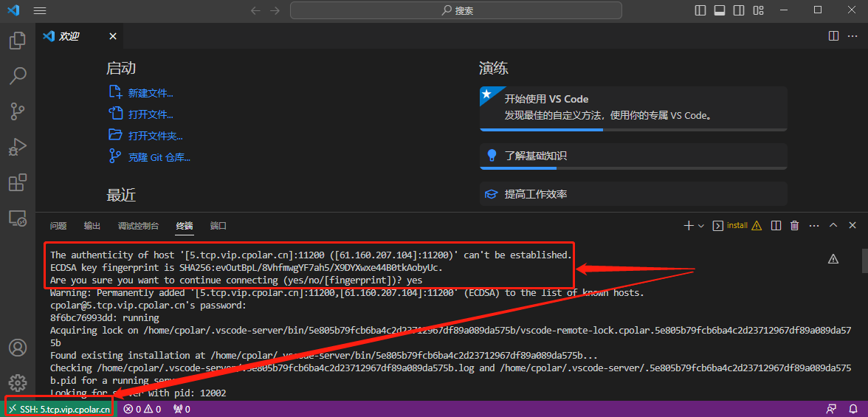This screenshot has height=417, width=868.
Task: Click the 克隆 Git 仓库... link
Action: click(159, 157)
